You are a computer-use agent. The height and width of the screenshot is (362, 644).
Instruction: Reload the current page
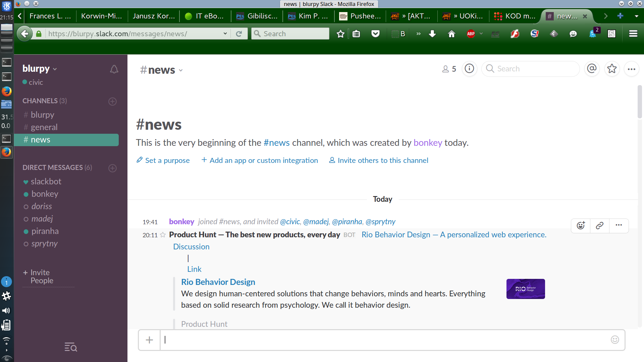point(239,34)
